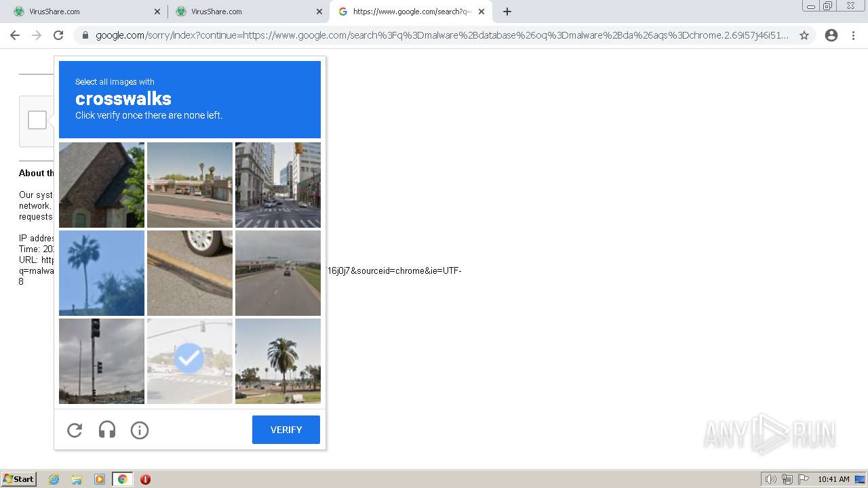This screenshot has height=488, width=868.
Task: Open the volume speaker tray icon
Action: tap(770, 479)
